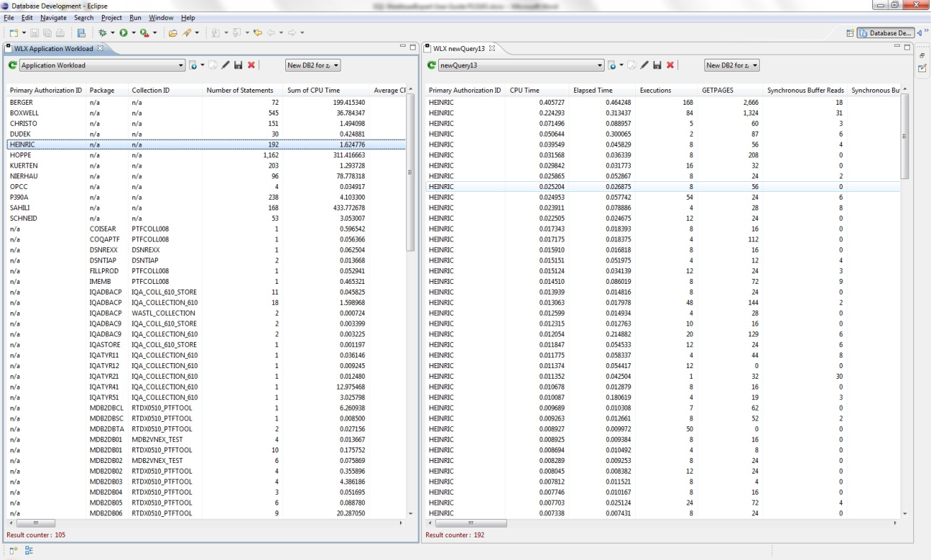Maximize the WLX Application Workload view

pyautogui.click(x=412, y=47)
